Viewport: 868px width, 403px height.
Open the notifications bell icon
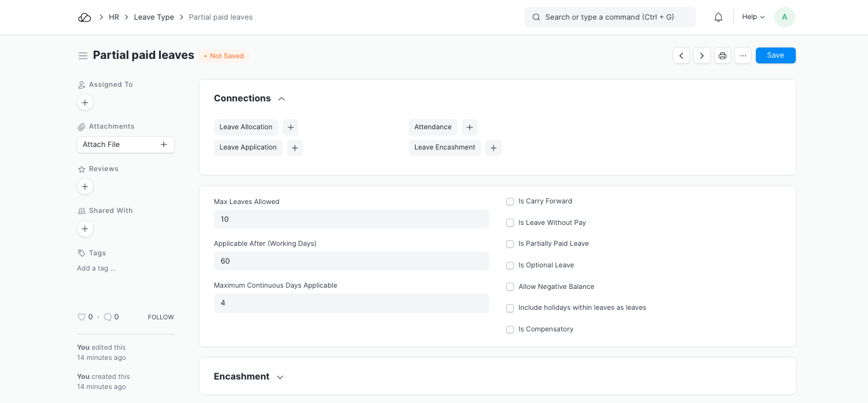click(x=718, y=17)
